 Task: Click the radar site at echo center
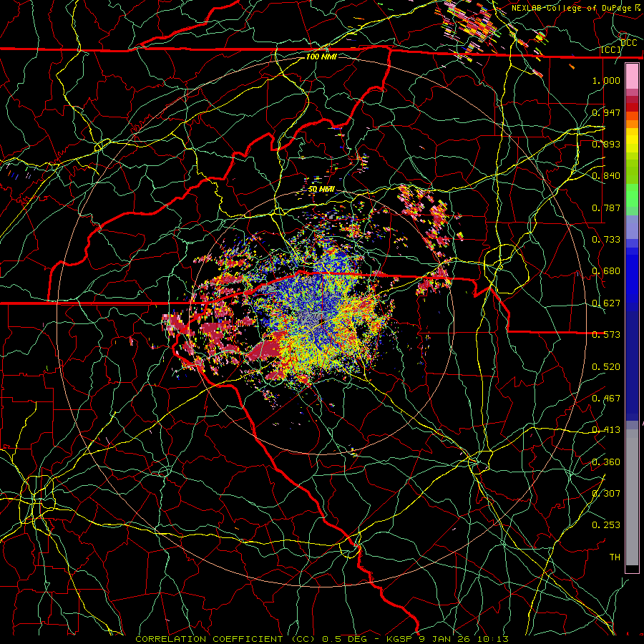[321, 321]
